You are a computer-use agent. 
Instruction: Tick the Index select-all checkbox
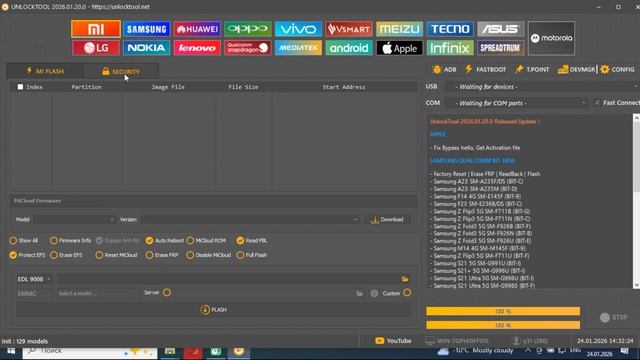20,87
